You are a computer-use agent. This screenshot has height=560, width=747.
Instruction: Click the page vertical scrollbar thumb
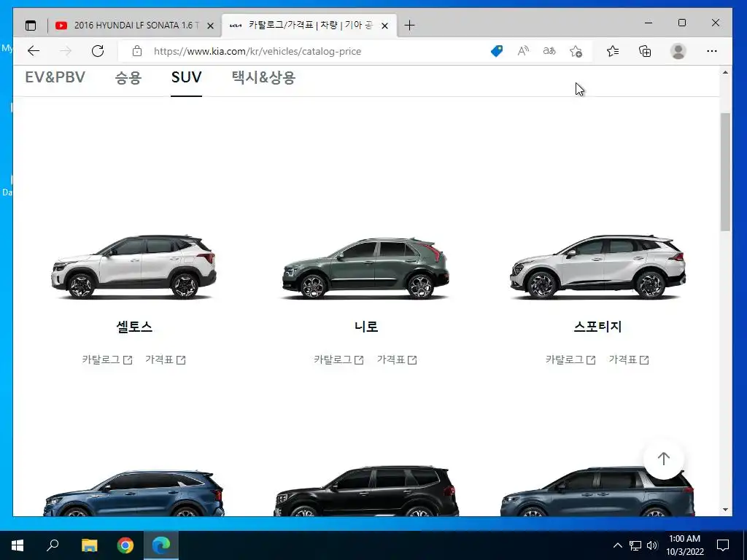coord(725,172)
